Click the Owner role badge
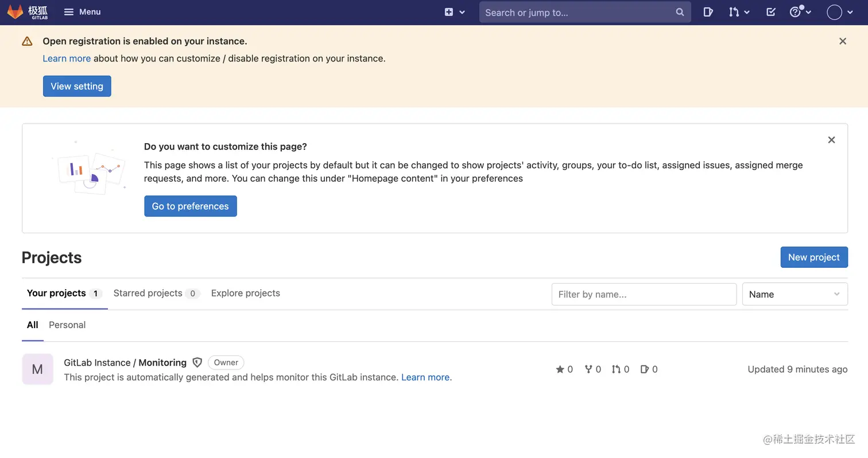Viewport: 868px width, 458px height. coord(226,363)
